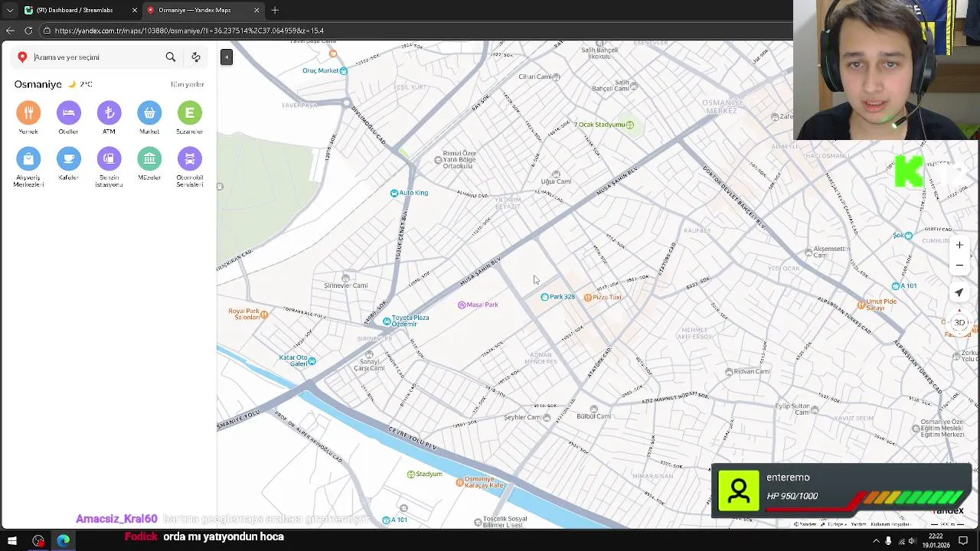Image resolution: width=980 pixels, height=551 pixels.
Task: Go back in browser history
Action: pyautogui.click(x=10, y=31)
